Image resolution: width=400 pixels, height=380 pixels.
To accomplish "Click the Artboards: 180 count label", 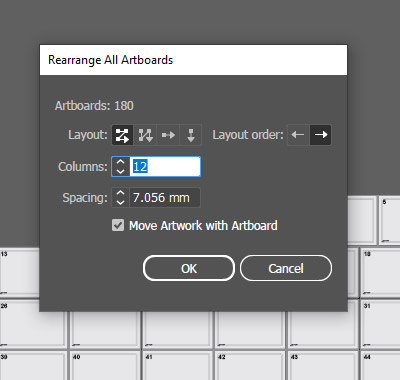I will coord(94,106).
